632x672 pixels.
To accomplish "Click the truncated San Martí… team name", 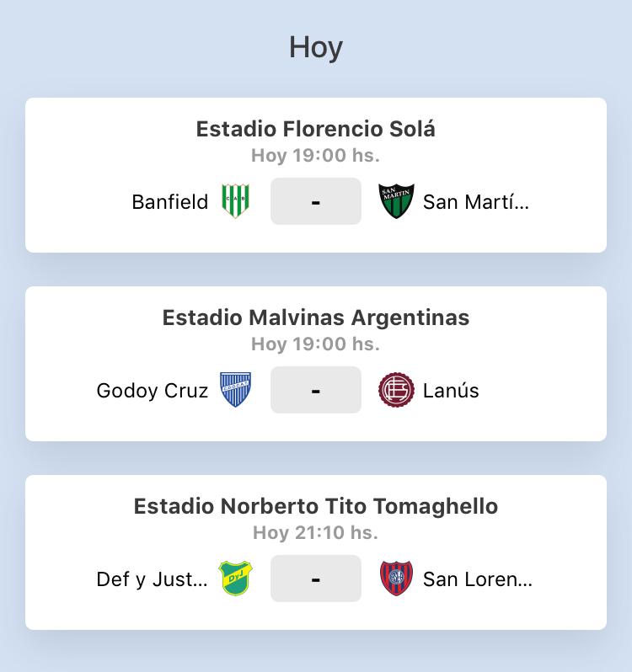I will [476, 202].
